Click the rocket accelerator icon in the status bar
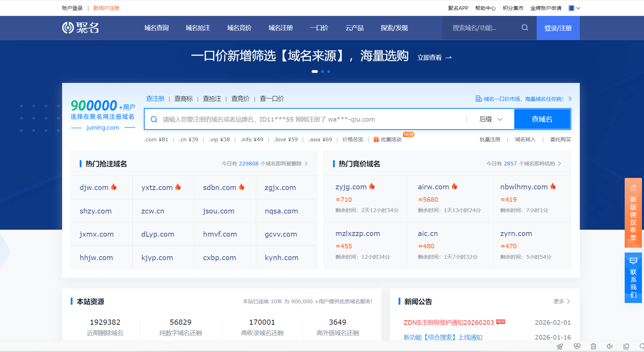Image resolution: width=644 pixels, height=352 pixels. [x=560, y=346]
